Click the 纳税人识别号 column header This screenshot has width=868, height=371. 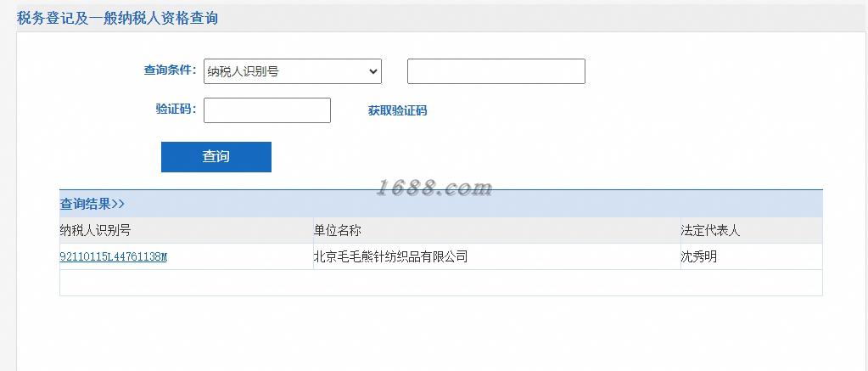pyautogui.click(x=95, y=230)
